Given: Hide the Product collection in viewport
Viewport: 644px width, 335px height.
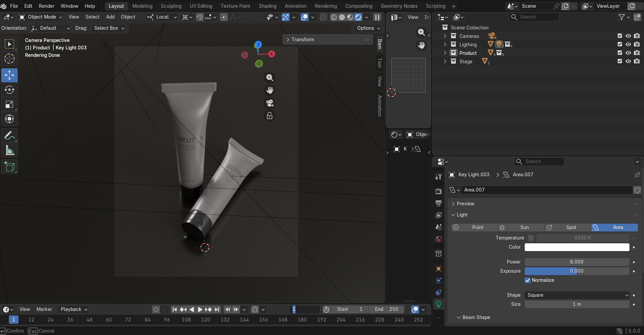Looking at the screenshot, I should point(628,53).
